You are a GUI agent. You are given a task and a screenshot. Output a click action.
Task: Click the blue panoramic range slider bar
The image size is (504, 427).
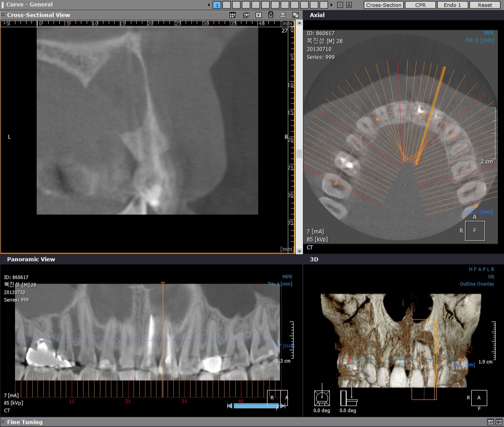tap(256, 406)
